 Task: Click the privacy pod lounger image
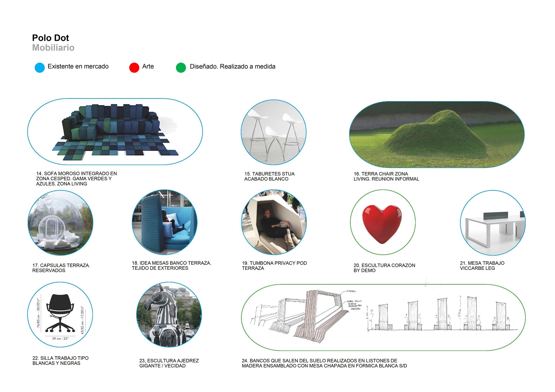pyautogui.click(x=274, y=222)
